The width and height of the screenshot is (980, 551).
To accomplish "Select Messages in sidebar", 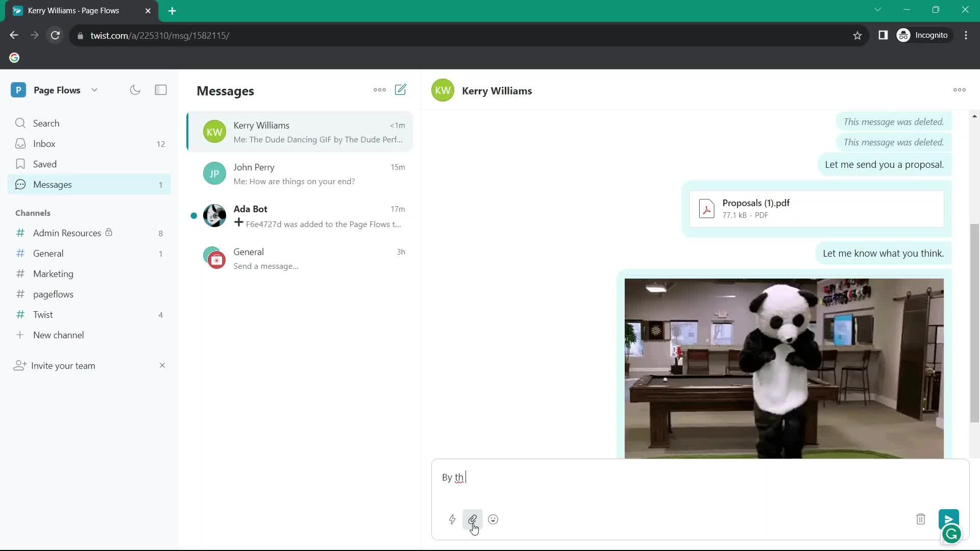I will coord(89,184).
